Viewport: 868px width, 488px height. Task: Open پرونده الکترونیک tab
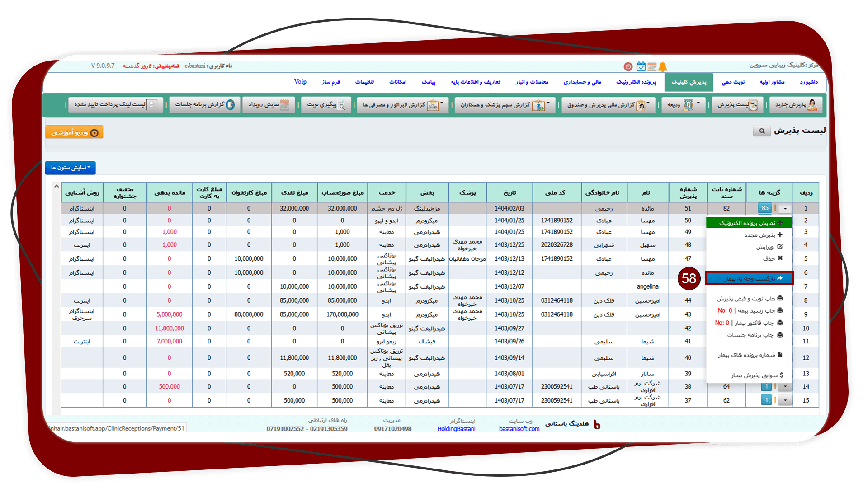[636, 82]
